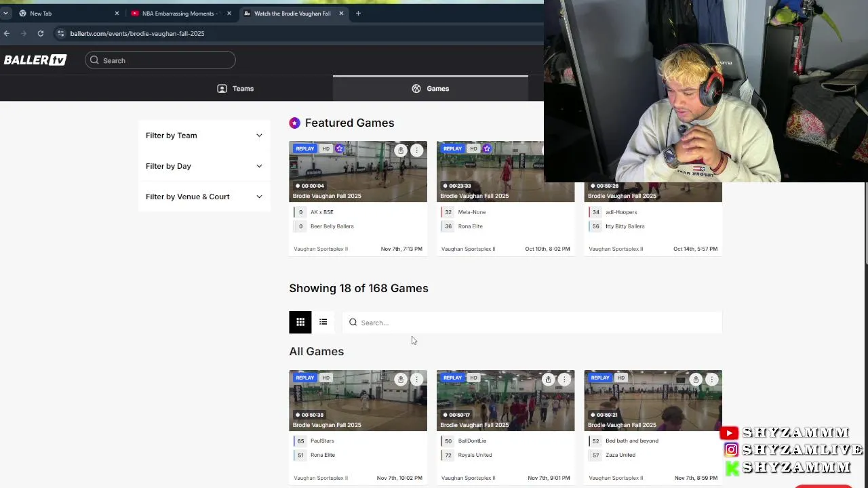The width and height of the screenshot is (868, 488).
Task: Open more options for AK x BSE game
Action: tap(416, 150)
